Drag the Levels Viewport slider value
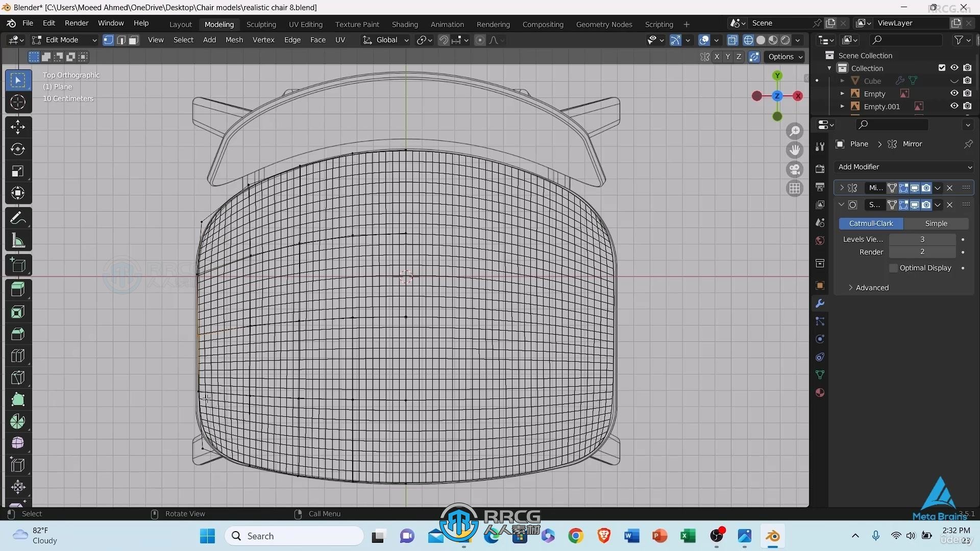Viewport: 980px width, 551px height. [923, 239]
